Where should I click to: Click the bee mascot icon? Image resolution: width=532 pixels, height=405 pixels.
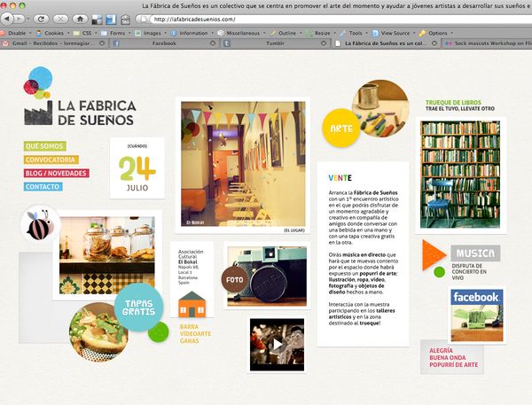click(x=40, y=224)
